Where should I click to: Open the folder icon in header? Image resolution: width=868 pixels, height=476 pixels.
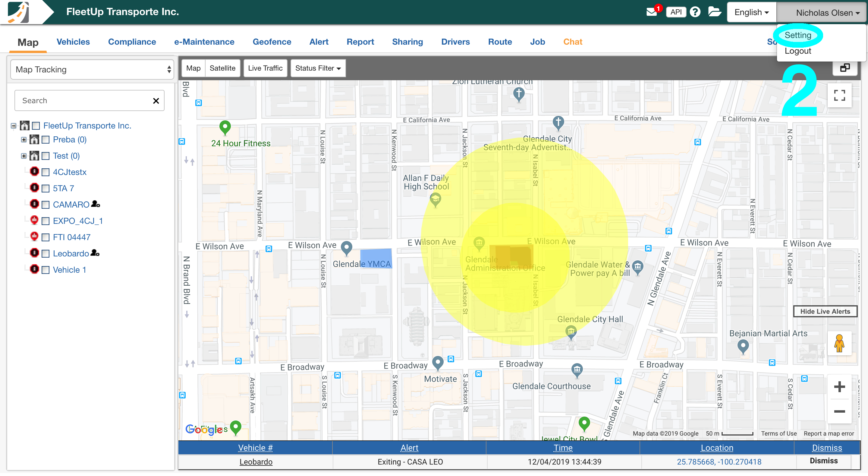click(x=714, y=12)
